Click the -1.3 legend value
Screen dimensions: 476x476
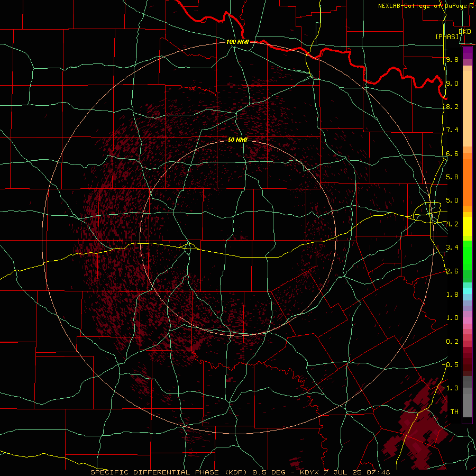click(x=450, y=388)
